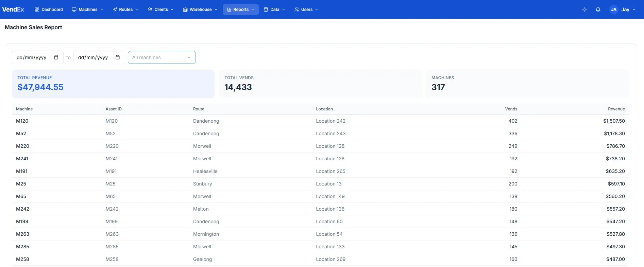The height and width of the screenshot is (267, 644).
Task: Click Location 149 cell
Action: (330, 196)
